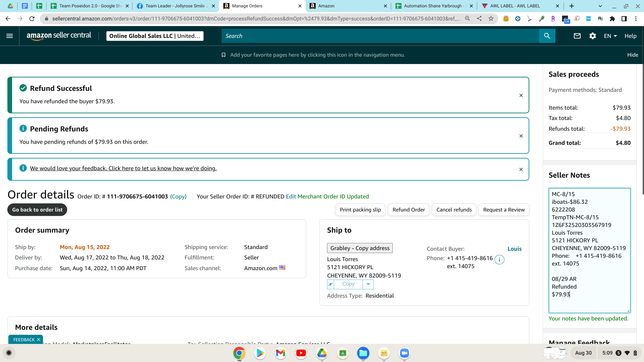Screen dimensions: 644x362
Task: Click the search magnifier button
Action: [x=547, y=36]
